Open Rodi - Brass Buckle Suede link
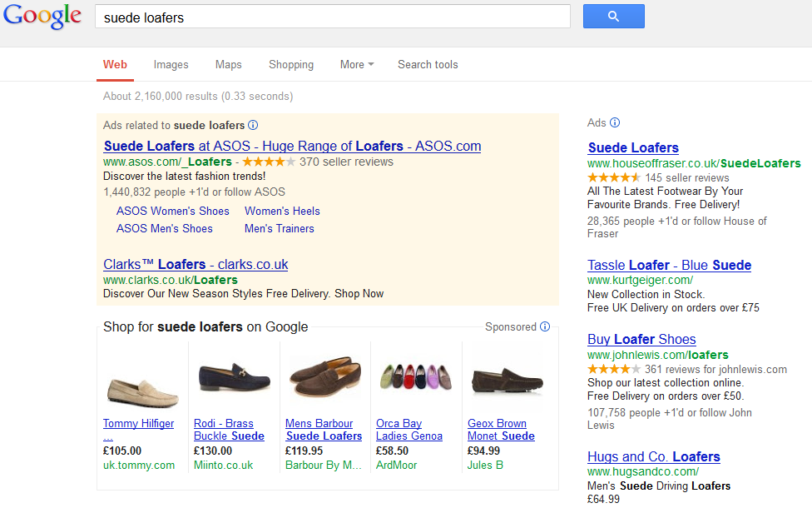 (229, 430)
